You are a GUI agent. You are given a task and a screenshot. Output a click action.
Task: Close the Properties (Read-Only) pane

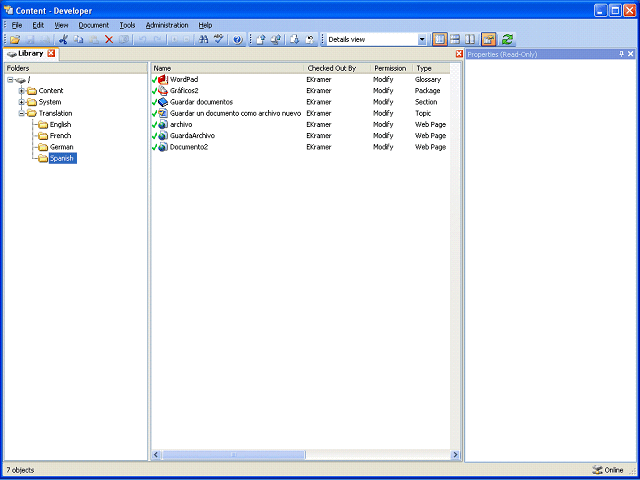(x=631, y=54)
